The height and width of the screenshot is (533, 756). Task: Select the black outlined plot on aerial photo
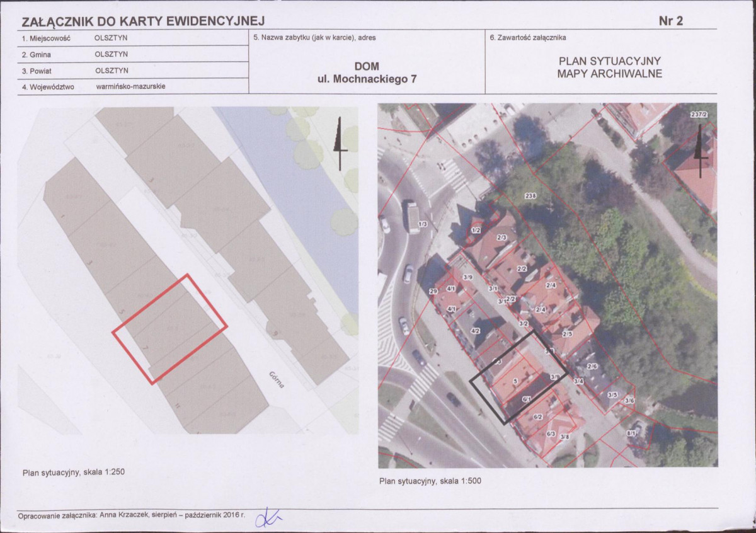coord(518,376)
